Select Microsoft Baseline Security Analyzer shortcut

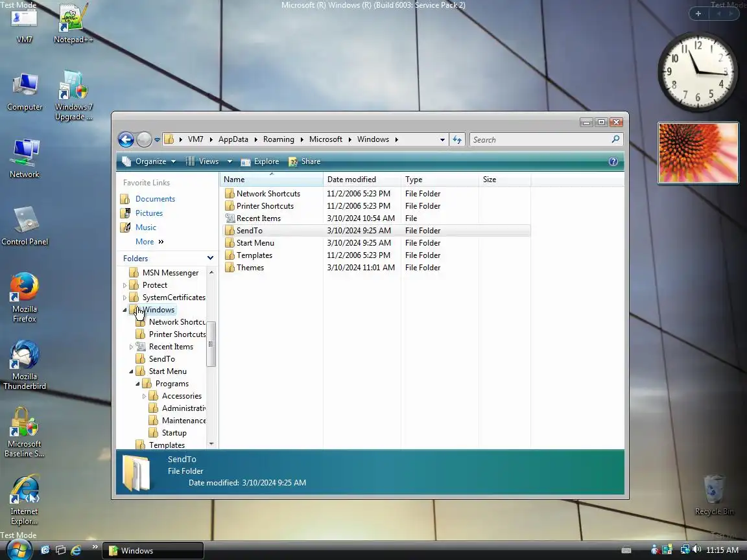coord(24,432)
